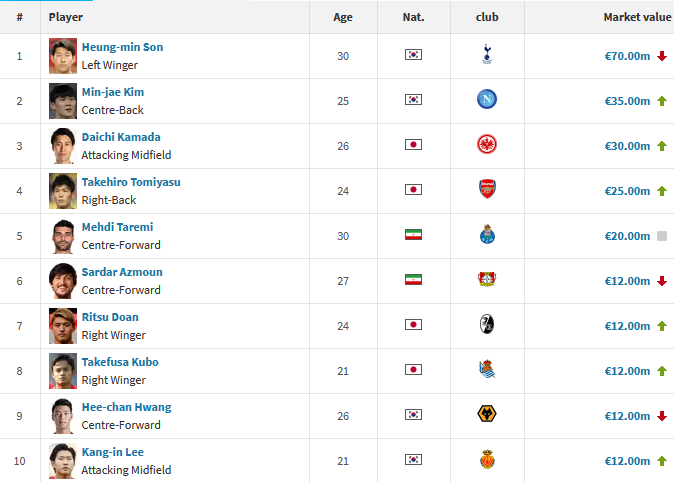The height and width of the screenshot is (482, 674).
Task: Click Napoli club crest icon
Action: tap(487, 100)
